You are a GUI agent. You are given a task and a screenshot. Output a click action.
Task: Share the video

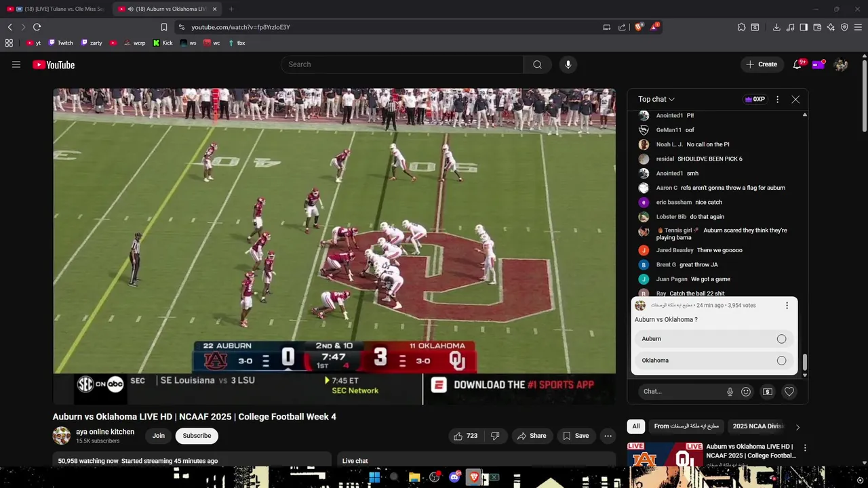click(x=532, y=436)
